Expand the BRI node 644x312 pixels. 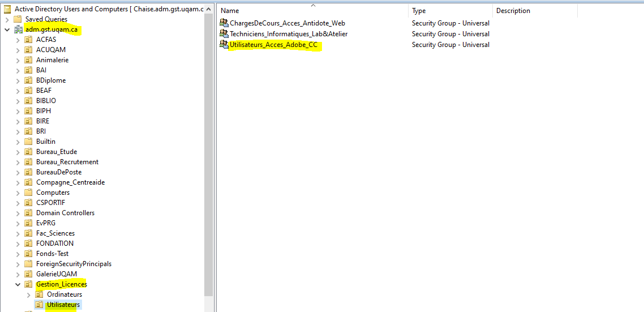tap(18, 131)
